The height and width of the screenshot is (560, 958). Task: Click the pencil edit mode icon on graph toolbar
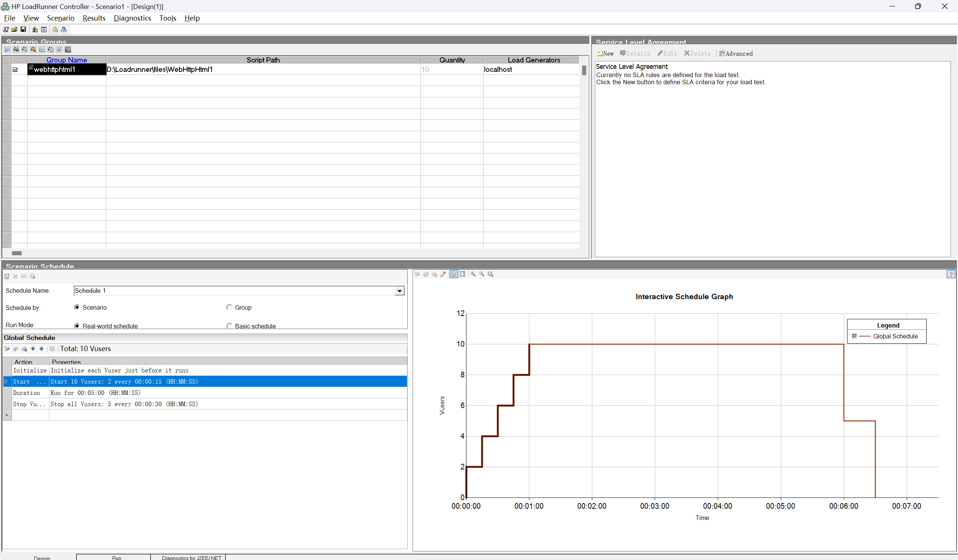pyautogui.click(x=443, y=274)
